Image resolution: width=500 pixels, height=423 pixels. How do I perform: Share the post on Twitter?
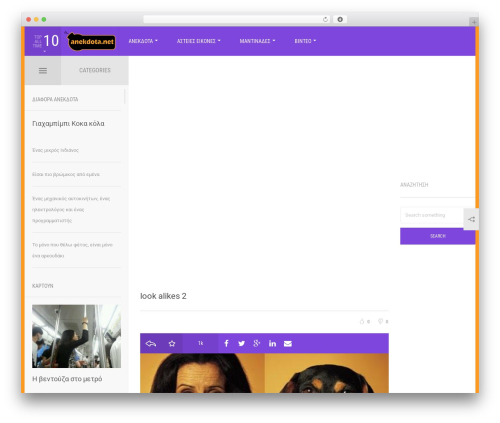coord(242,344)
